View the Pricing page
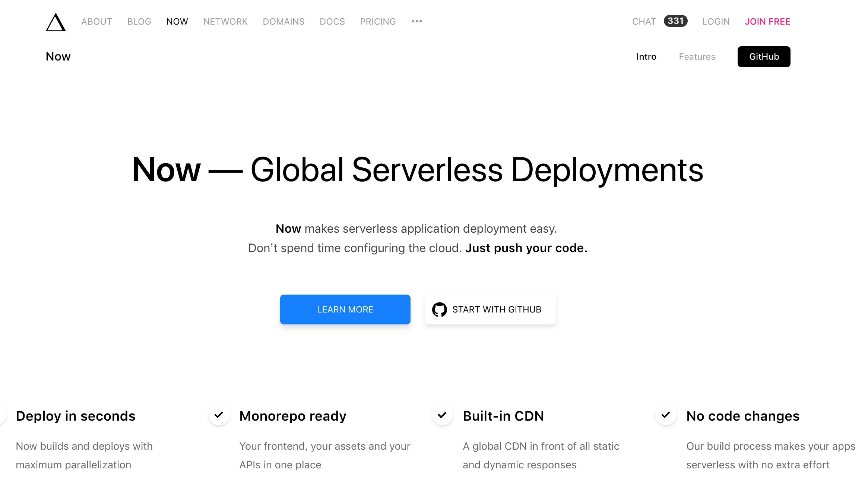The height and width of the screenshot is (490, 868). 378,22
